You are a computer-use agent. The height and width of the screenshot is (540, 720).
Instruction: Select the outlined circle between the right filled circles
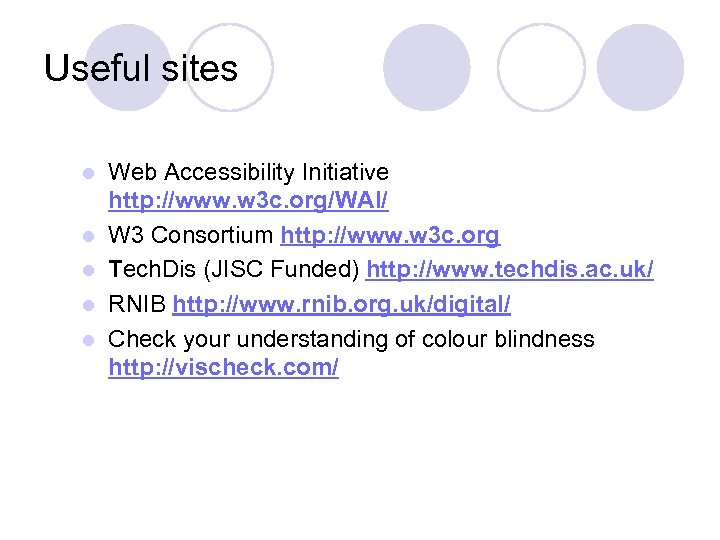pos(541,67)
